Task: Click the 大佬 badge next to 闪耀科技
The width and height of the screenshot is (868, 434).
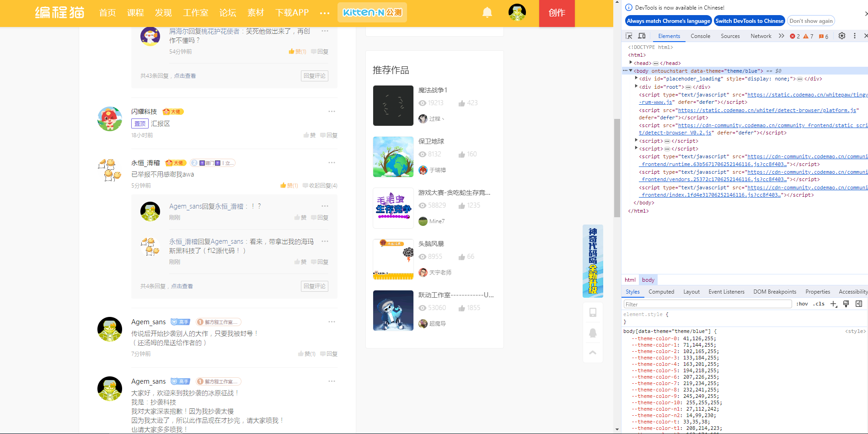Action: pyautogui.click(x=173, y=112)
